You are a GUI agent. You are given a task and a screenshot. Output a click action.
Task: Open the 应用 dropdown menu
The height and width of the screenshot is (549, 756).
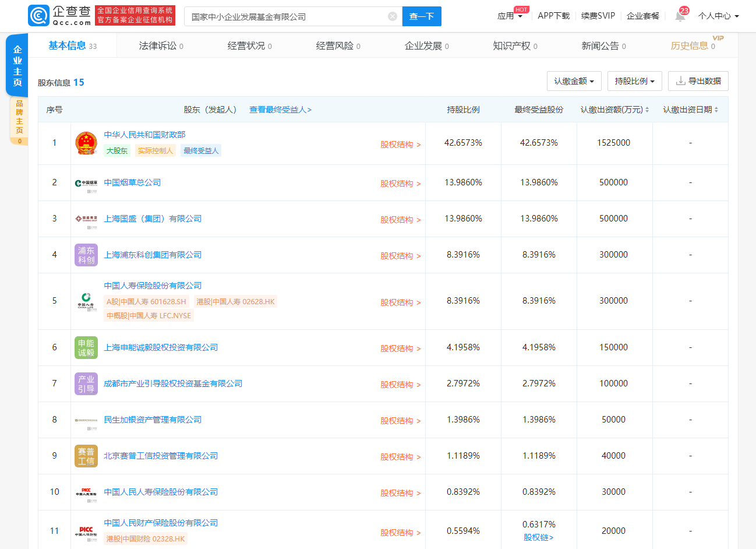[x=510, y=16]
